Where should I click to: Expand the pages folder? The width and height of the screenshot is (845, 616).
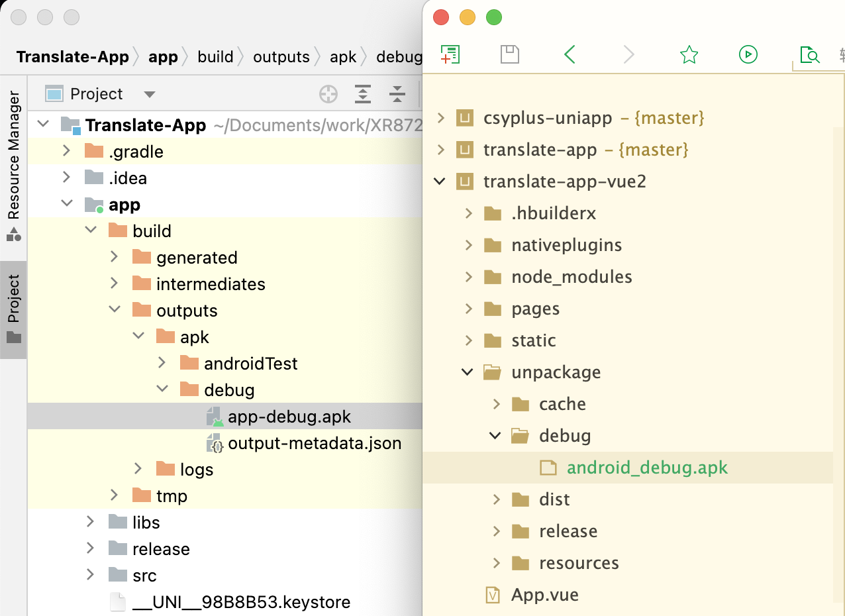[469, 309]
